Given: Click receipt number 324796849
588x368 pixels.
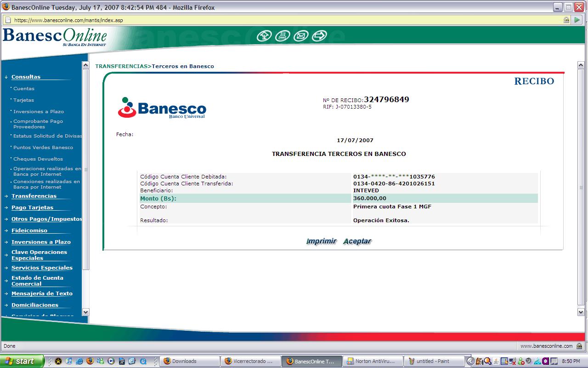Looking at the screenshot, I should pos(386,99).
